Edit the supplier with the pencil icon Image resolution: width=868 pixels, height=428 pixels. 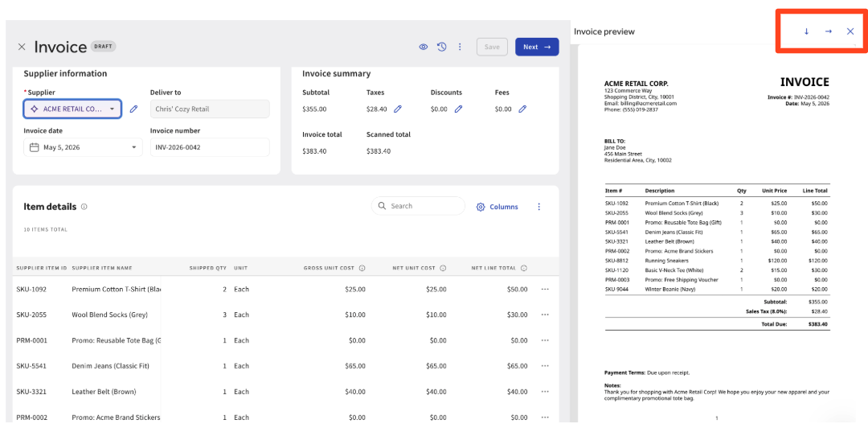133,109
